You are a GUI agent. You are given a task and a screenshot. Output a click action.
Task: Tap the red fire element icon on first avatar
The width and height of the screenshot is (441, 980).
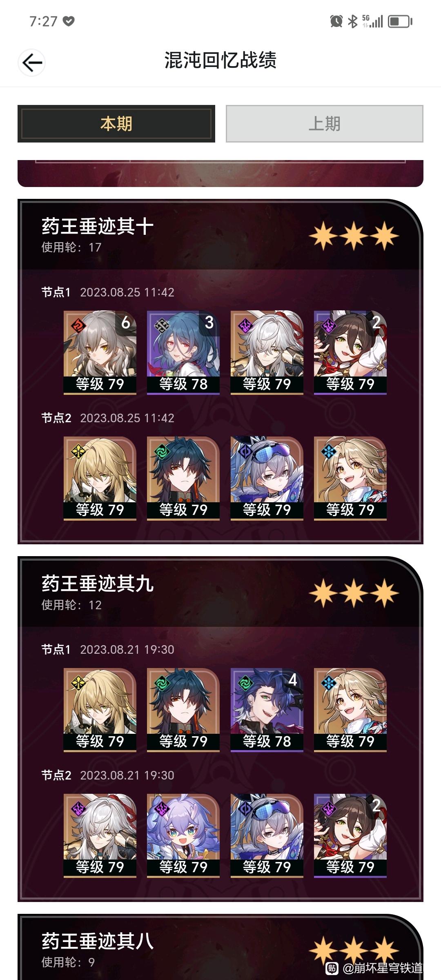pyautogui.click(x=78, y=325)
